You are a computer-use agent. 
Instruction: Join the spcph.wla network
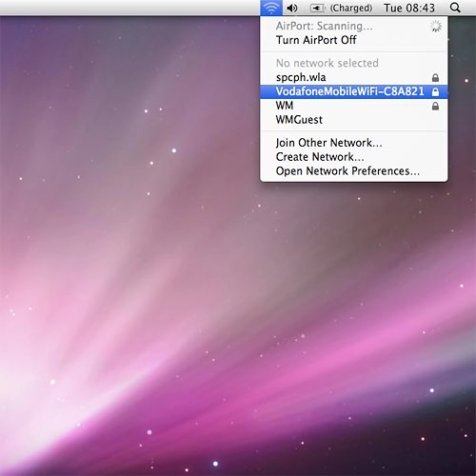[354, 77]
